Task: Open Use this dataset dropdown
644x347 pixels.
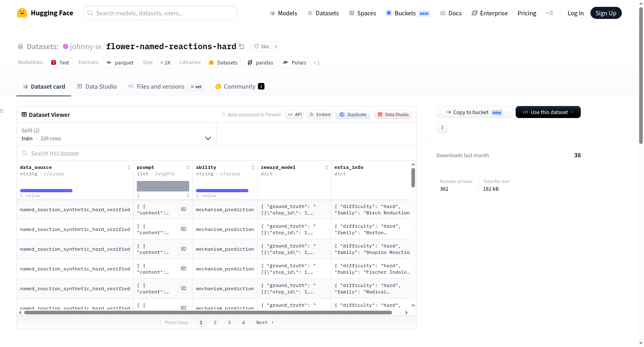Action: 548,112
